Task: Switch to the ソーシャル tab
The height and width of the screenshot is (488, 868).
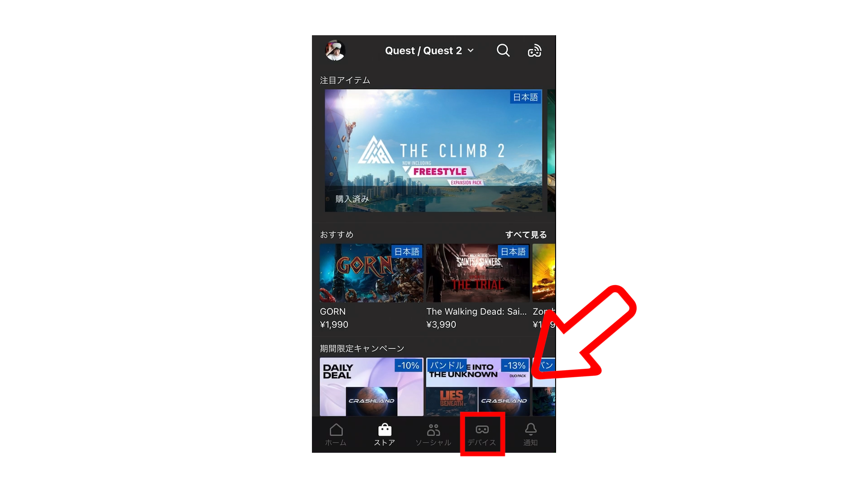Action: click(x=433, y=435)
